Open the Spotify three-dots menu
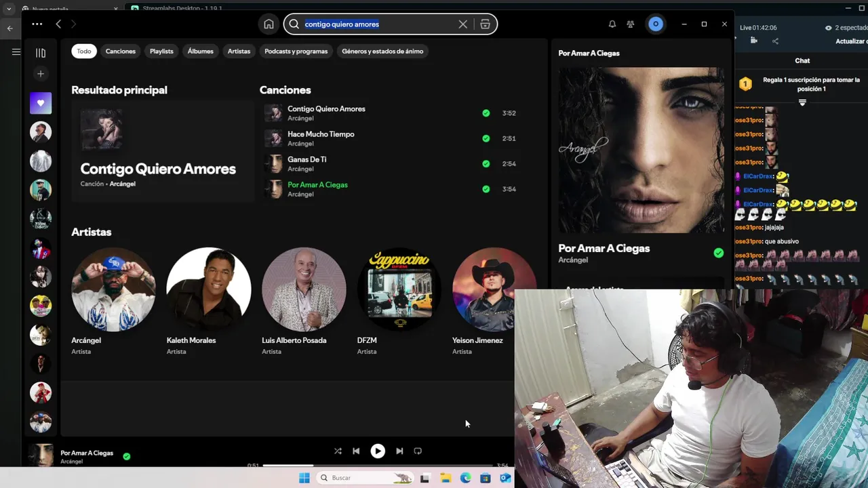This screenshot has height=488, width=868. [37, 24]
